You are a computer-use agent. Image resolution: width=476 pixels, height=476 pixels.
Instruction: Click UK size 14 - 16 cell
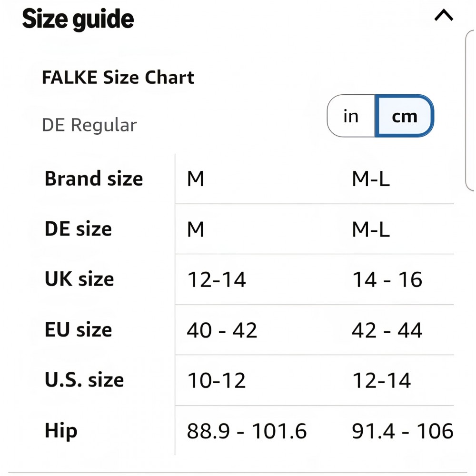[387, 280]
